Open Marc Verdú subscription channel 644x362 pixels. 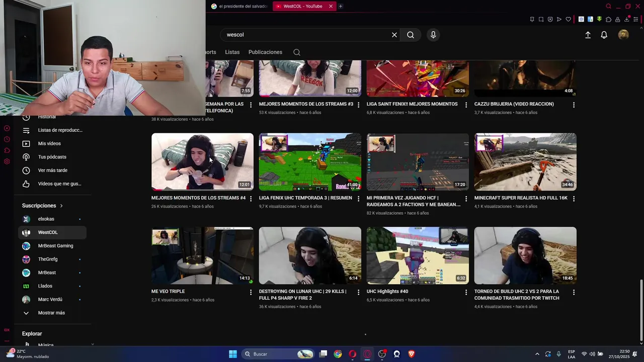(x=52, y=300)
